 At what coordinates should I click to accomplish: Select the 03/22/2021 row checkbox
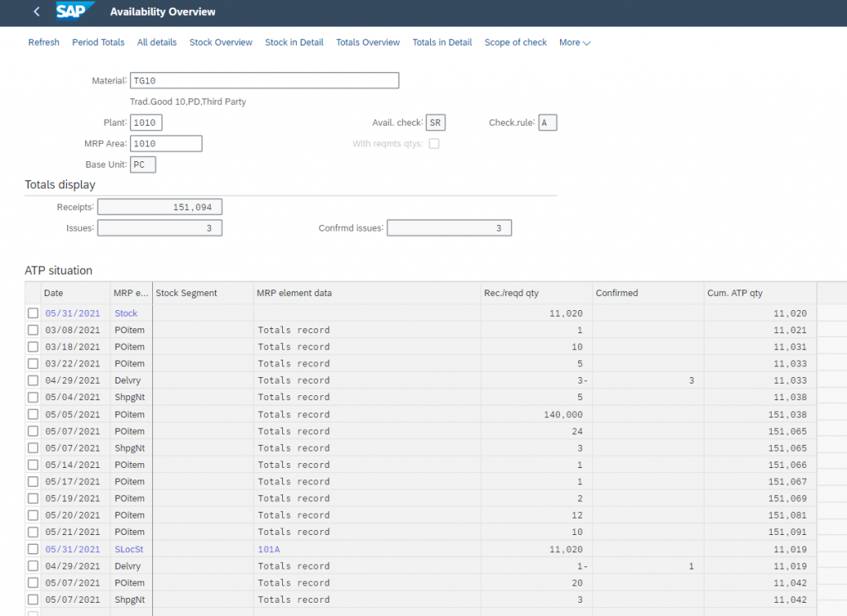(33, 363)
